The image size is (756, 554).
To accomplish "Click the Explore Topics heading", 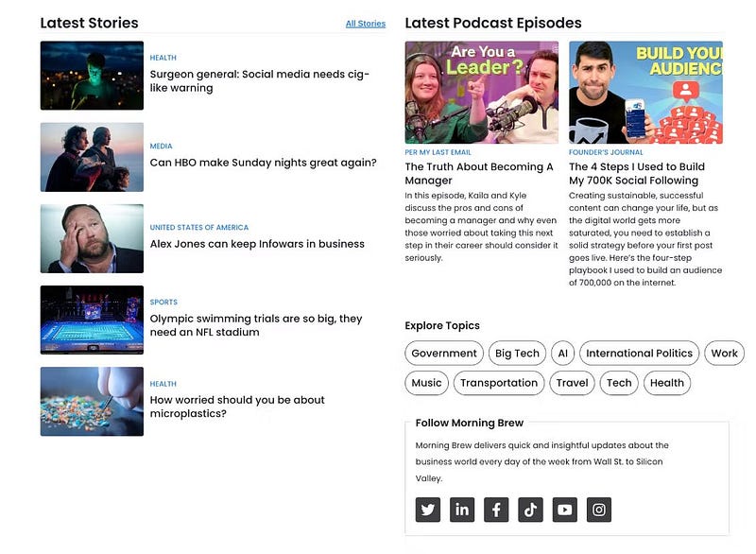I will click(x=442, y=326).
